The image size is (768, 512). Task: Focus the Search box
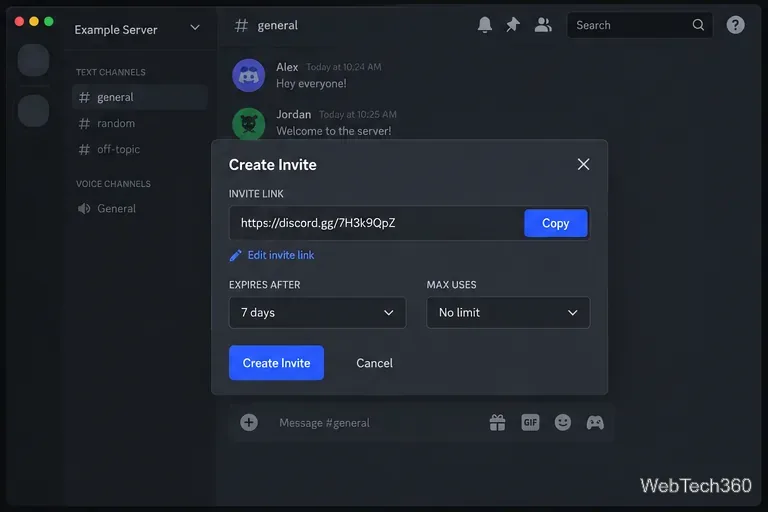click(639, 25)
